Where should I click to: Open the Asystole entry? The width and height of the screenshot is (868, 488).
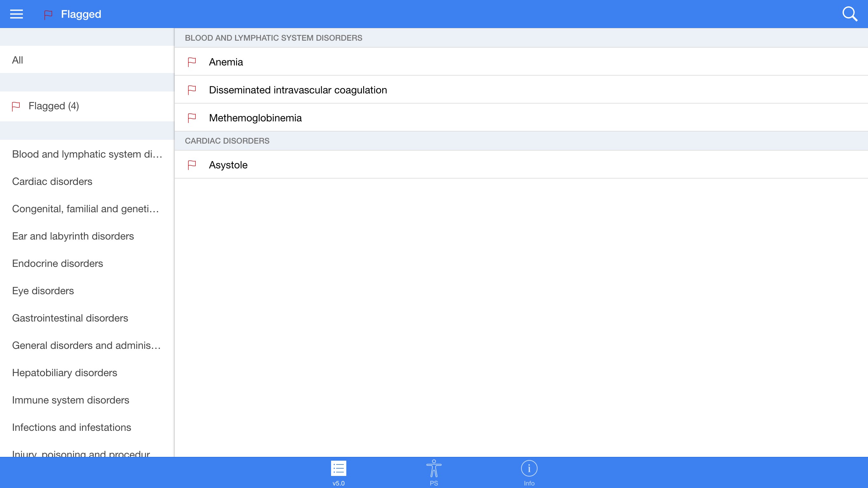(228, 165)
